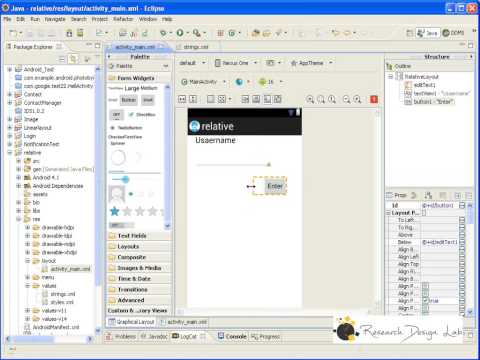480x360 pixels.
Task: Click the Open Perspective icon
Action: pyautogui.click(x=410, y=33)
